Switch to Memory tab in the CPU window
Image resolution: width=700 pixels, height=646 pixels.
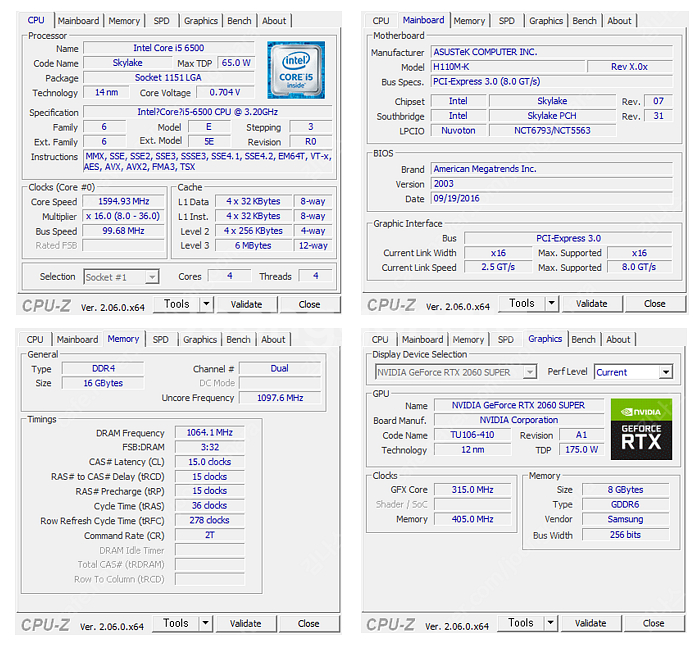click(x=124, y=21)
